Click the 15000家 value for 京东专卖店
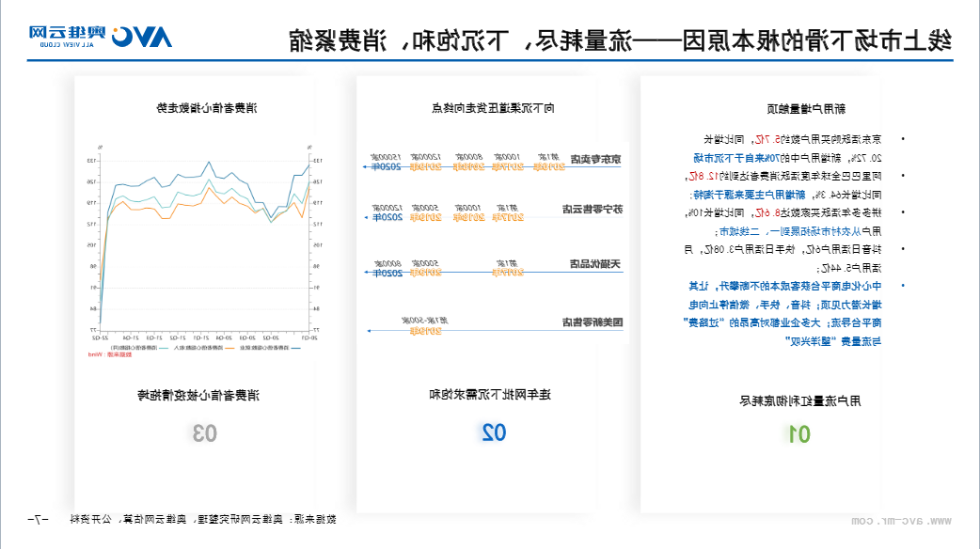Screen dimensions: 980x549 [386, 157]
